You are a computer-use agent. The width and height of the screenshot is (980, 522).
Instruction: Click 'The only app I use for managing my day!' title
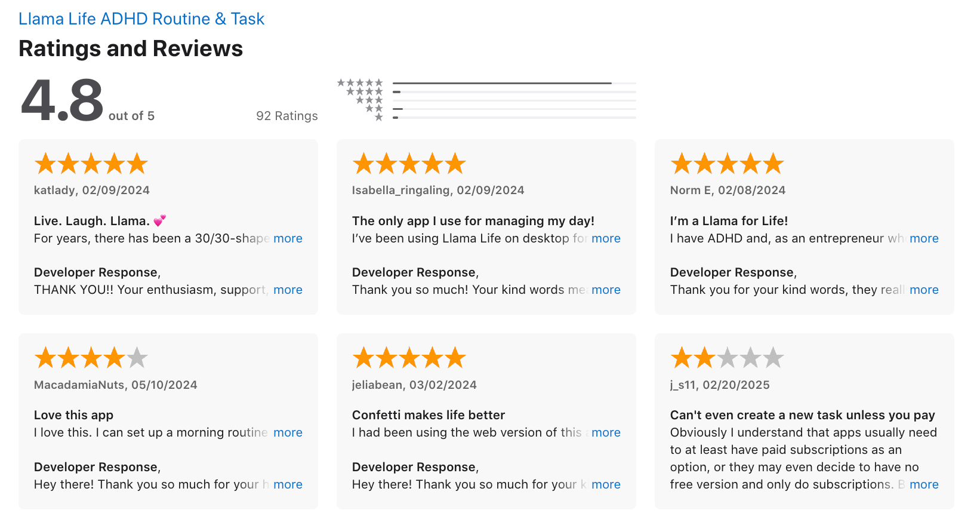[x=473, y=221]
